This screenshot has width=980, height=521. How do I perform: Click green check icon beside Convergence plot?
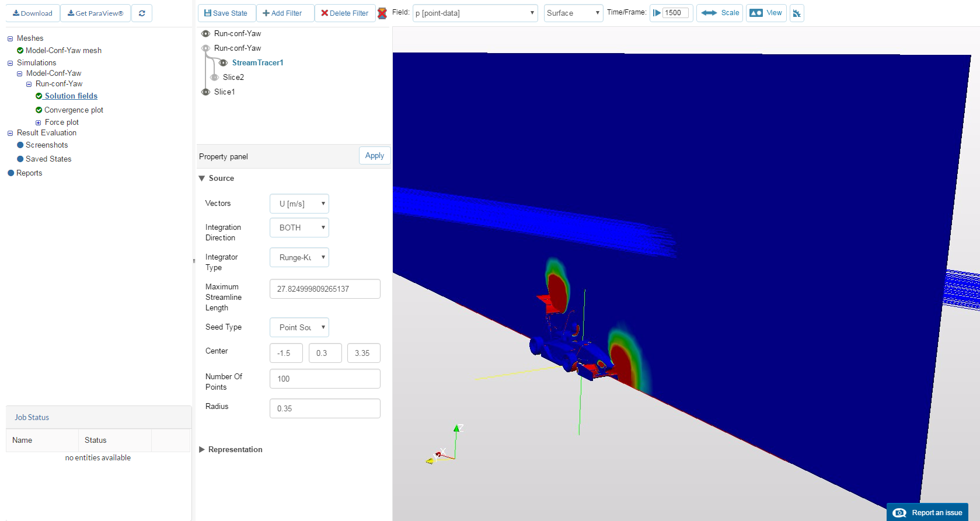point(39,110)
